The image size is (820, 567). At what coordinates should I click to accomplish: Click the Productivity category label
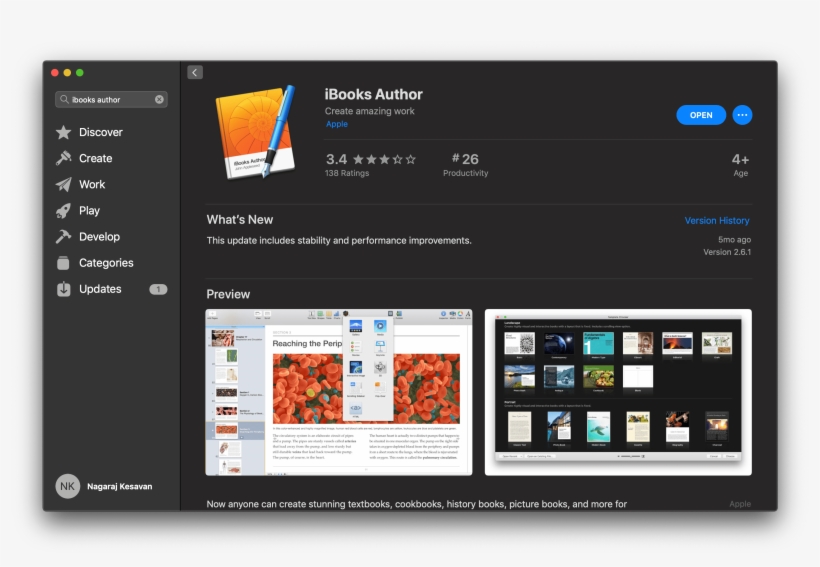click(x=465, y=173)
